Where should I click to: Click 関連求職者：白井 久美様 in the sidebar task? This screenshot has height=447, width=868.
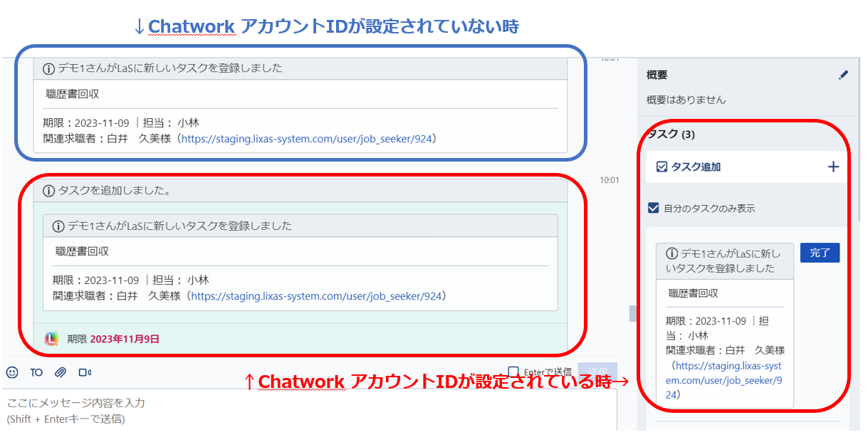point(725,350)
